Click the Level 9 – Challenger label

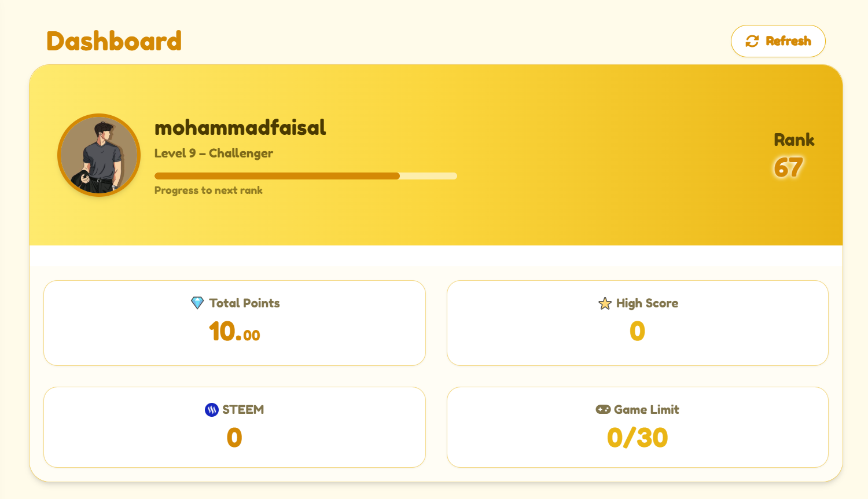(214, 153)
